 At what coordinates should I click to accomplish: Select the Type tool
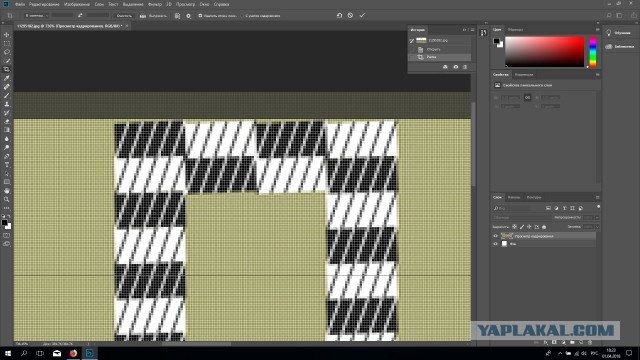point(7,165)
